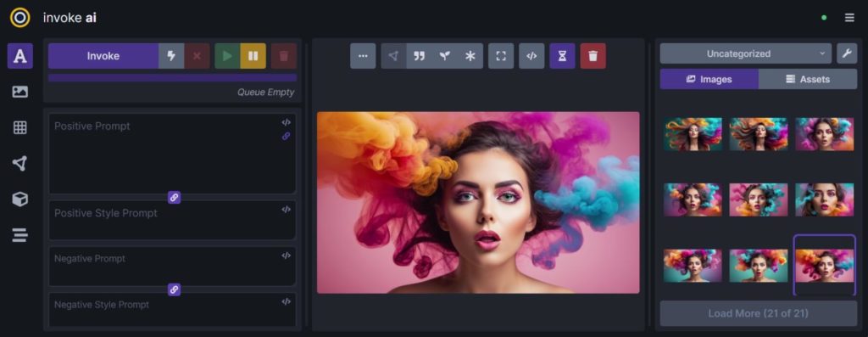Upscale image expand-corners button

click(x=501, y=56)
